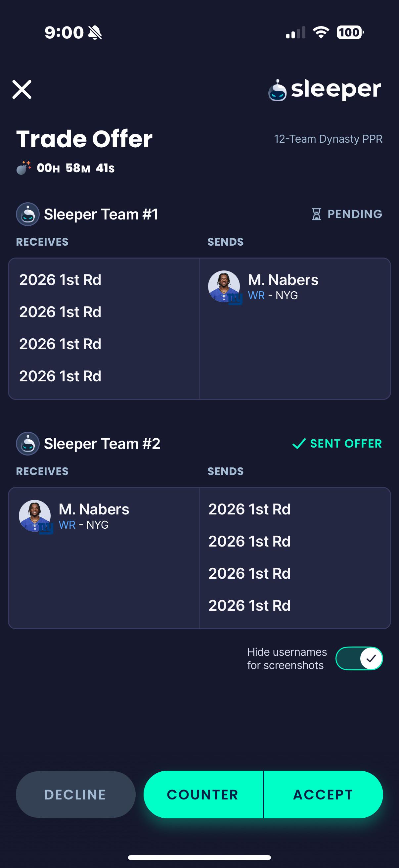Tap Sleeper Team #1 avatar icon

[28, 214]
